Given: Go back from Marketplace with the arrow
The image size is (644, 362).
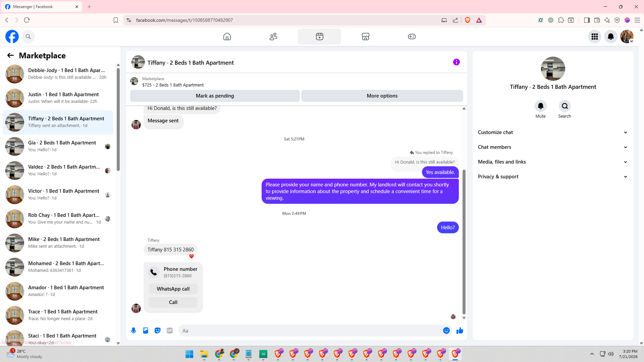Looking at the screenshot, I should (10, 55).
